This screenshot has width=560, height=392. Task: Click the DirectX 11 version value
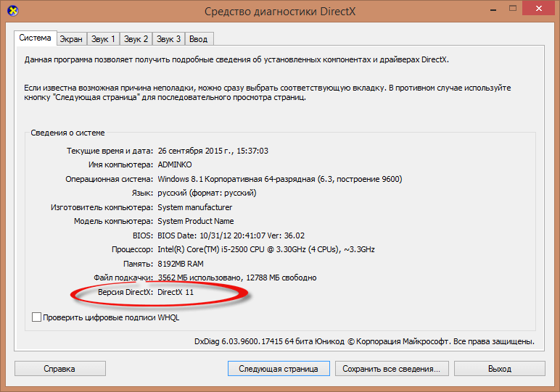point(176,292)
